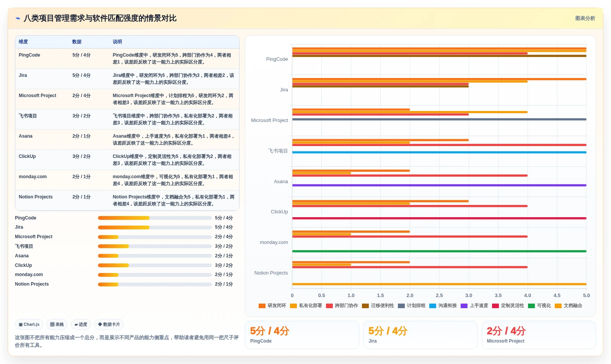Select the Notion Projects table row name
This screenshot has height=364, width=611.
pyautogui.click(x=36, y=197)
